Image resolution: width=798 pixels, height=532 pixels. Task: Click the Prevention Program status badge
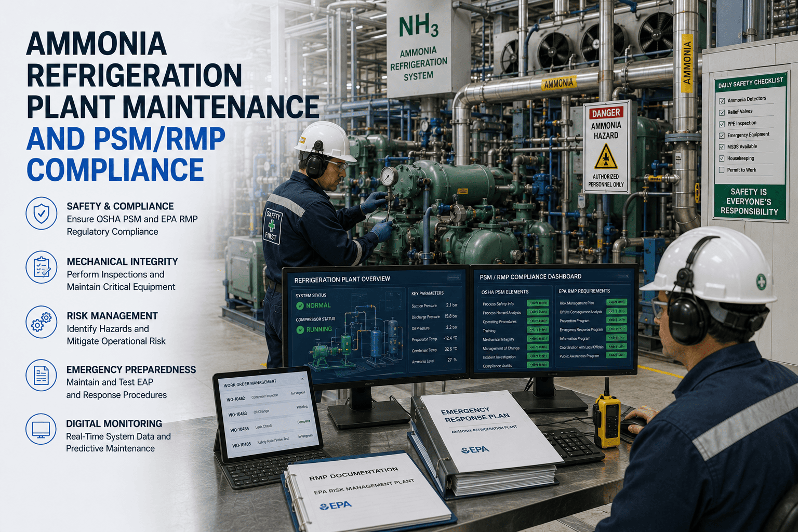[617, 320]
